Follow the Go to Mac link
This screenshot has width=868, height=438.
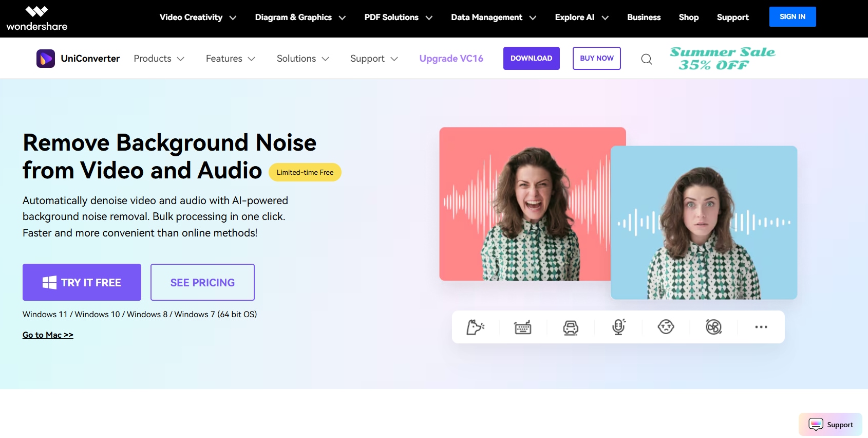48,335
